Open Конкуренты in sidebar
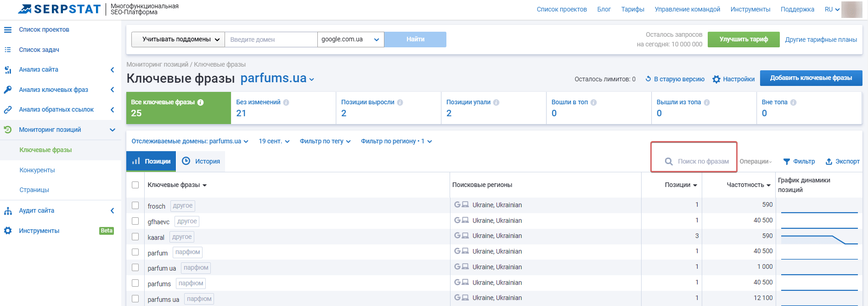This screenshot has height=306, width=868. [x=37, y=170]
